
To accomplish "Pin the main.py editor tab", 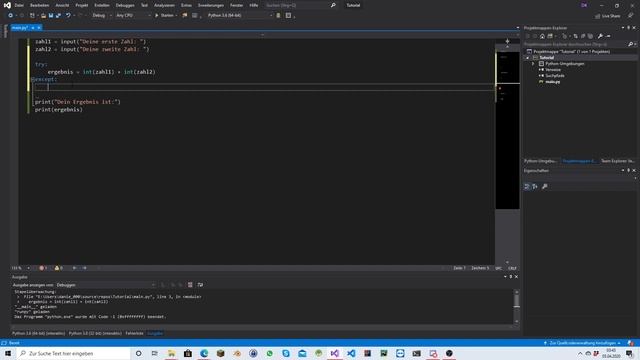I will [x=33, y=28].
